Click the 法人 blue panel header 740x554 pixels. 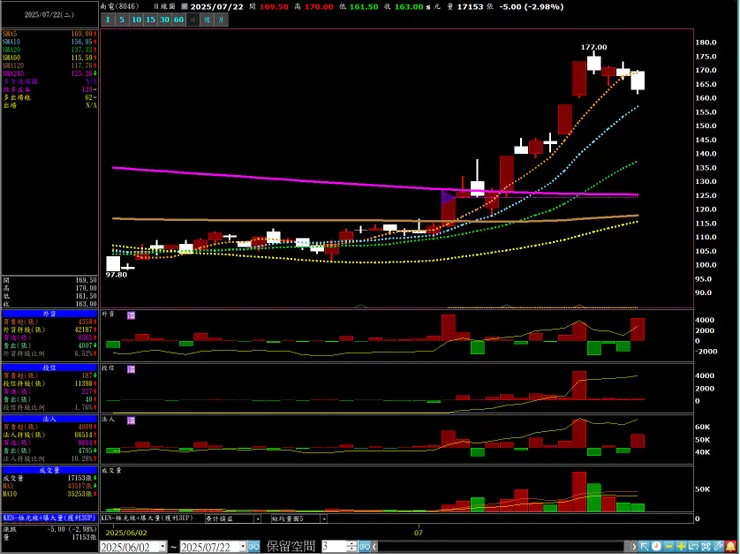(50, 419)
